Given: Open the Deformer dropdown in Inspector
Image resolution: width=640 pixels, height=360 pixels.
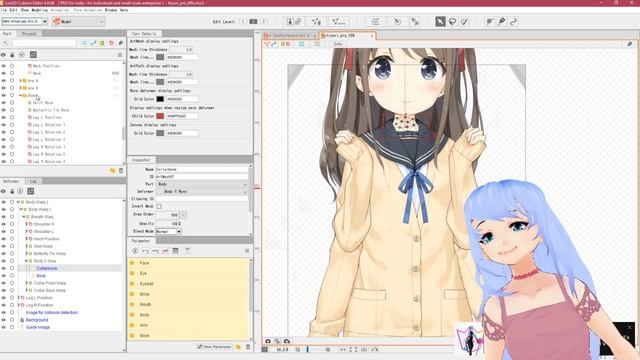Looking at the screenshot, I should (202, 191).
